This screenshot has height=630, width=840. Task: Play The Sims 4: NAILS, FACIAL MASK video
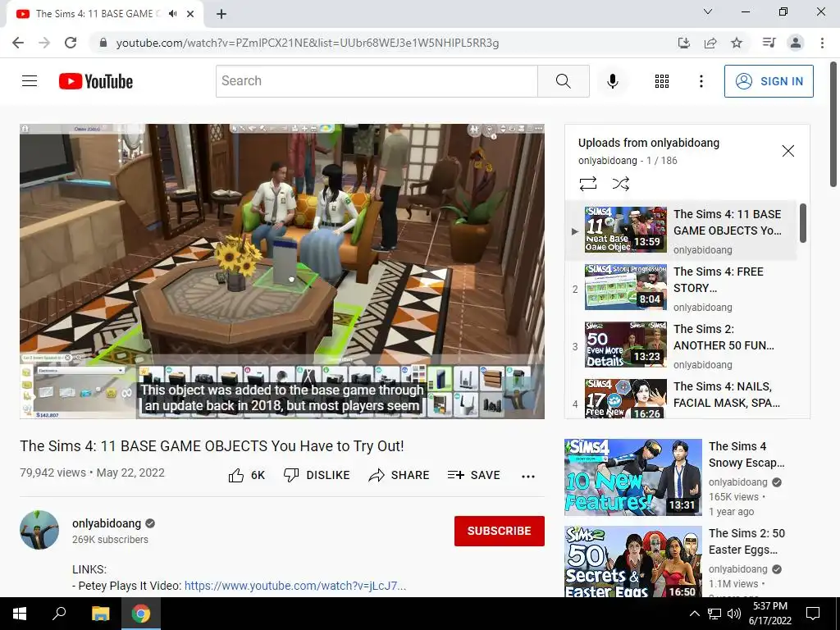point(682,399)
